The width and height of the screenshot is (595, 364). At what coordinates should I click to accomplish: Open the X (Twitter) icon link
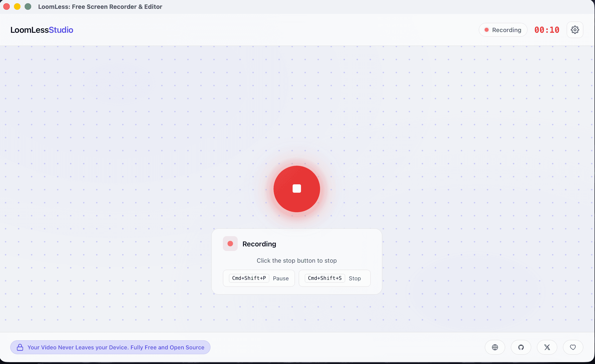(547, 347)
